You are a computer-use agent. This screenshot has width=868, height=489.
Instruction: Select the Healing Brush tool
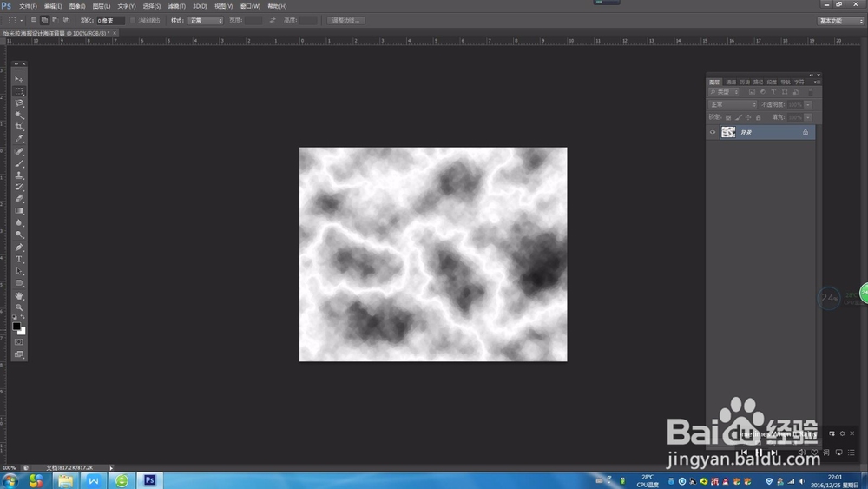[x=19, y=151]
